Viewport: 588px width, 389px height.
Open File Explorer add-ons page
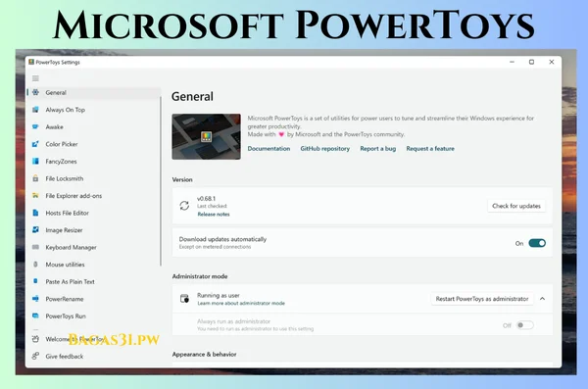click(x=94, y=196)
